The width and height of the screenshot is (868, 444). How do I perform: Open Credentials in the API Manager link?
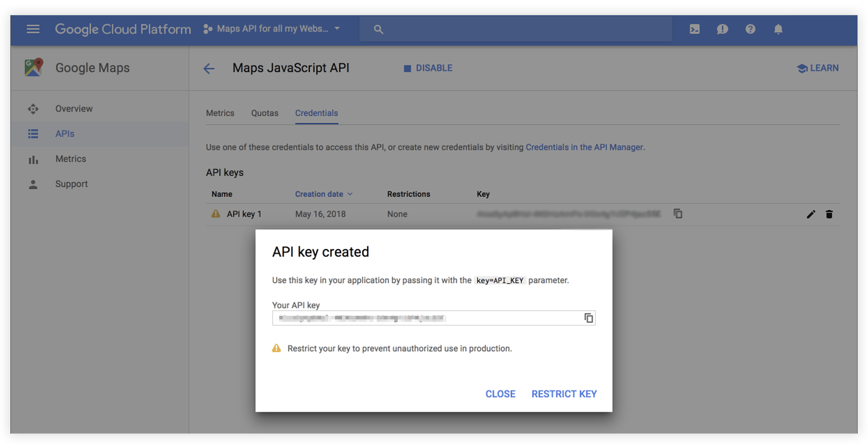(584, 147)
